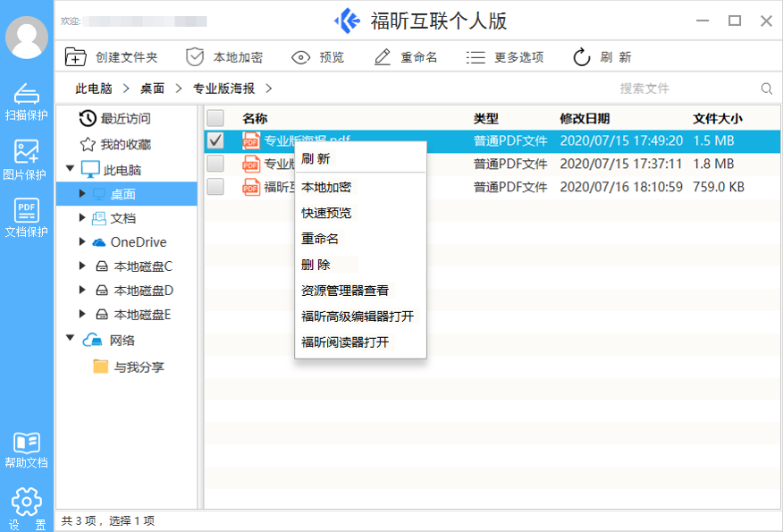Collapse the 网络 tree node
The image size is (783, 532).
(x=71, y=338)
